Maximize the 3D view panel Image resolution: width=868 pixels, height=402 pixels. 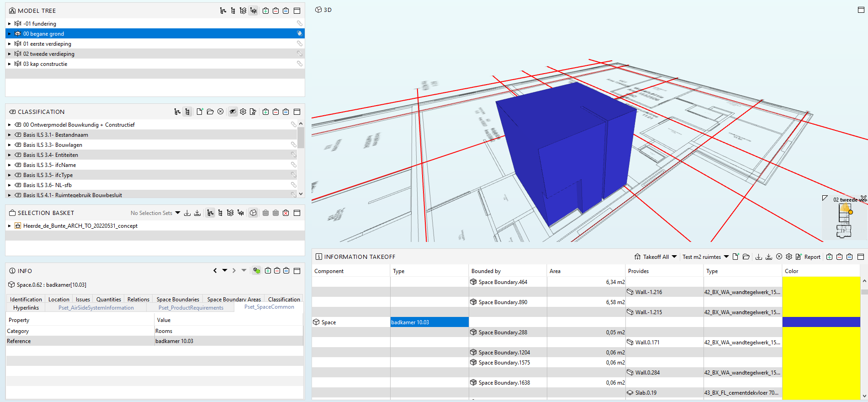click(861, 10)
